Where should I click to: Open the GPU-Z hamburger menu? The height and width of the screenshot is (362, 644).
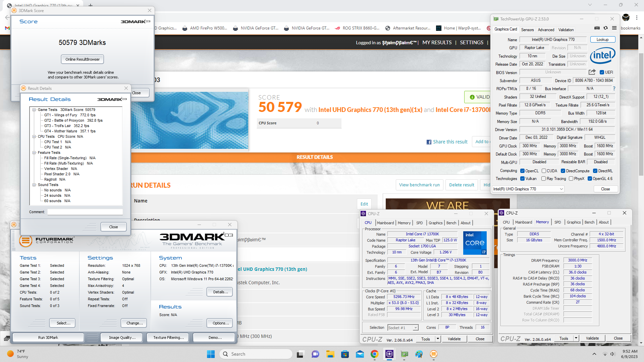coord(614,28)
